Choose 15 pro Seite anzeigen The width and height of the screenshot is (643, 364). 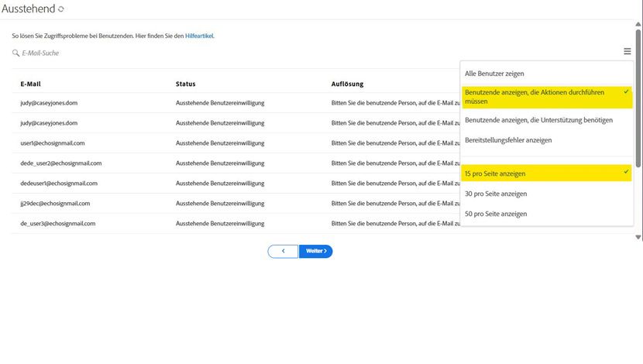pyautogui.click(x=547, y=173)
